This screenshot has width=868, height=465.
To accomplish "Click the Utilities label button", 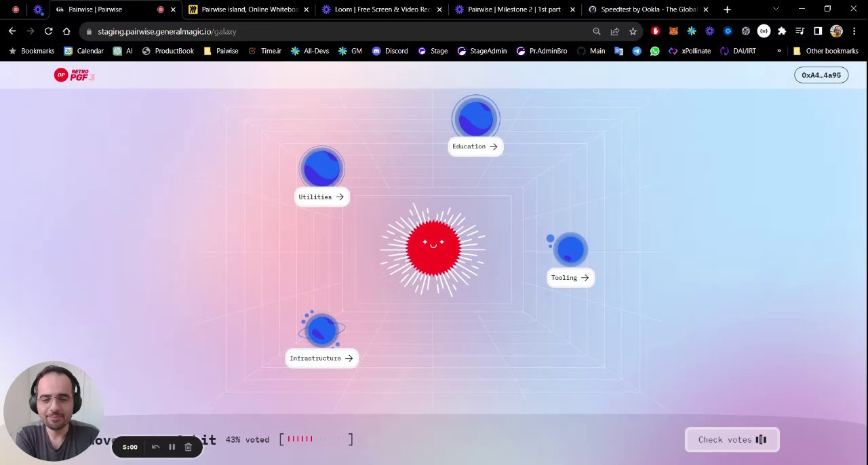I will (322, 197).
